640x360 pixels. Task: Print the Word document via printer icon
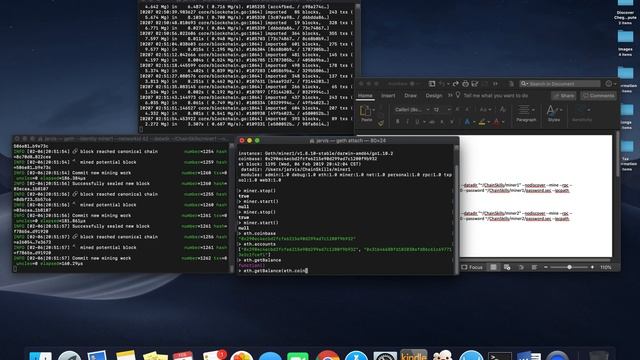[x=465, y=84]
